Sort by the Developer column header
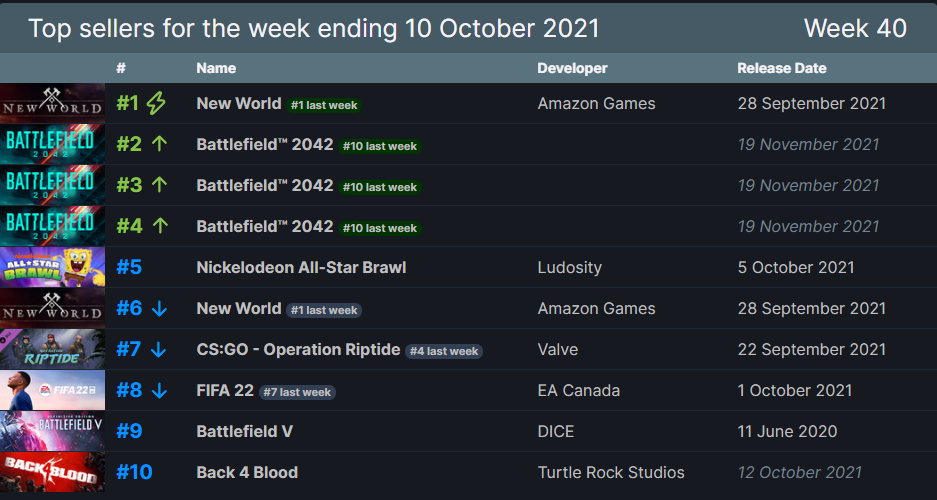The width and height of the screenshot is (937, 500). (572, 68)
